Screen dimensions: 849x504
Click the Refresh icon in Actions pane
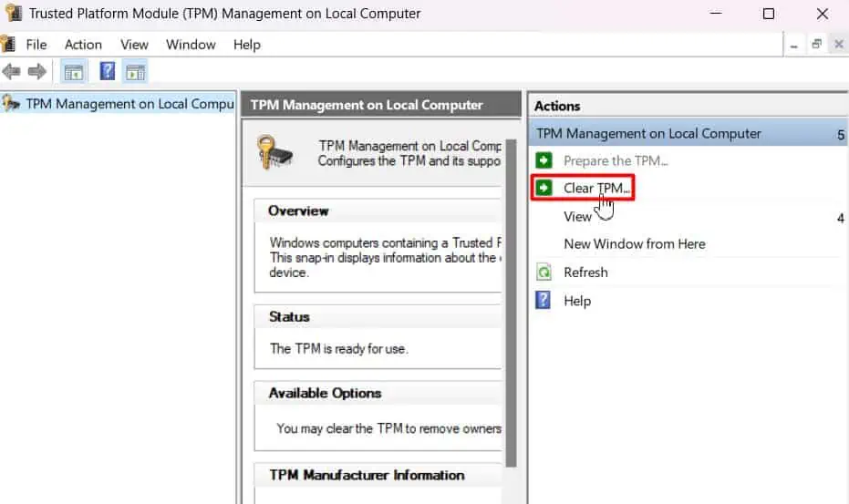click(544, 272)
